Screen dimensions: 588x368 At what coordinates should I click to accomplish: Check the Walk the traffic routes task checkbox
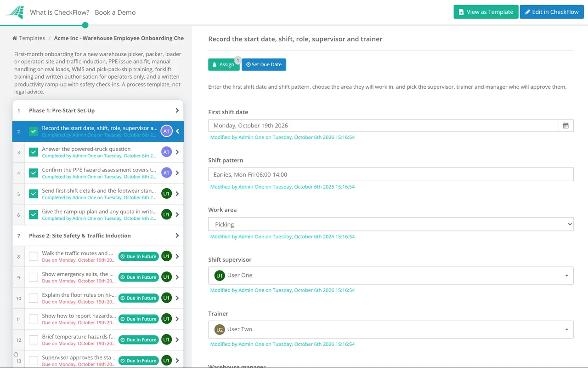pyautogui.click(x=34, y=256)
